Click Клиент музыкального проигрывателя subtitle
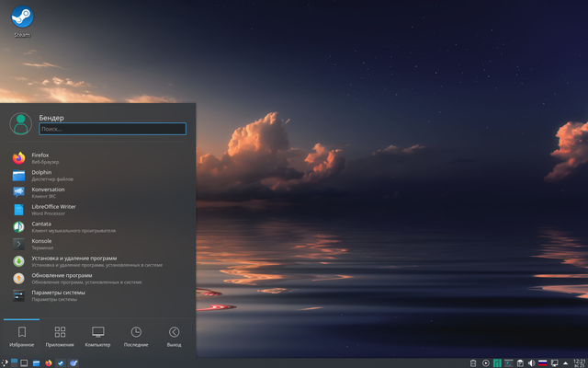This screenshot has height=368, width=588. pyautogui.click(x=73, y=231)
